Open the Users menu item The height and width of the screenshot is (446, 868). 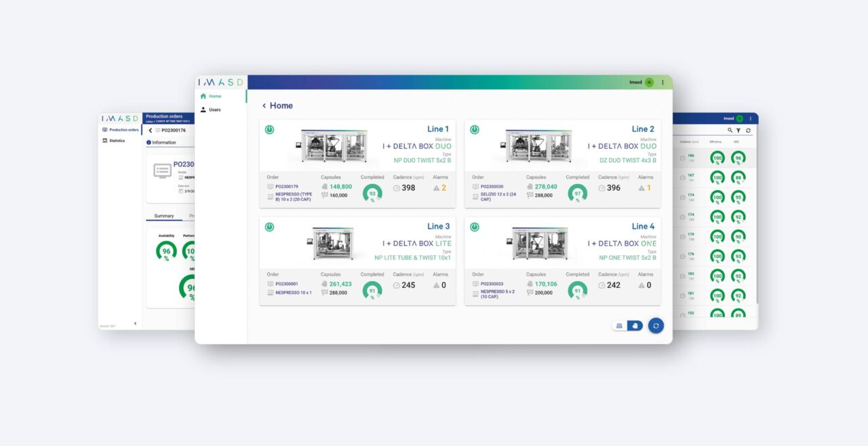pyautogui.click(x=214, y=109)
